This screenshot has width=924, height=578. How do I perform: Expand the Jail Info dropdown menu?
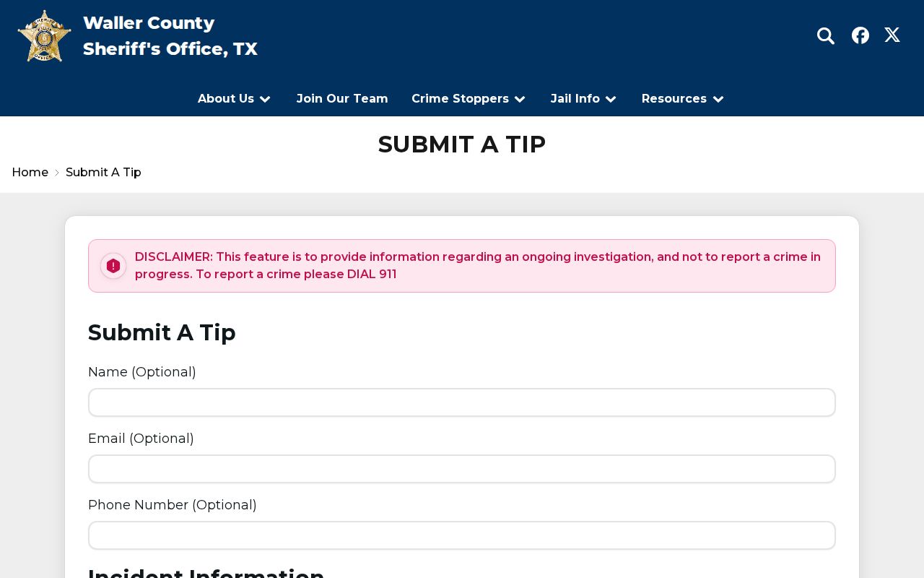point(584,99)
